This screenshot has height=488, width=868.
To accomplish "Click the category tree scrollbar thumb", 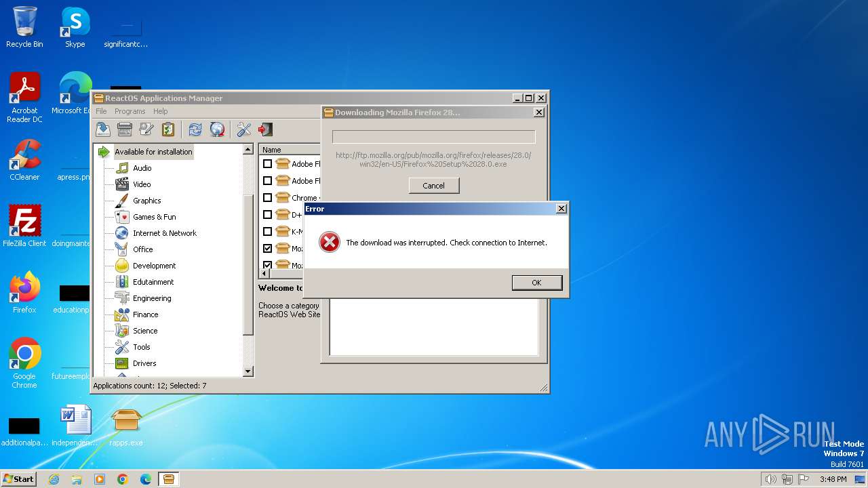I will (248, 264).
